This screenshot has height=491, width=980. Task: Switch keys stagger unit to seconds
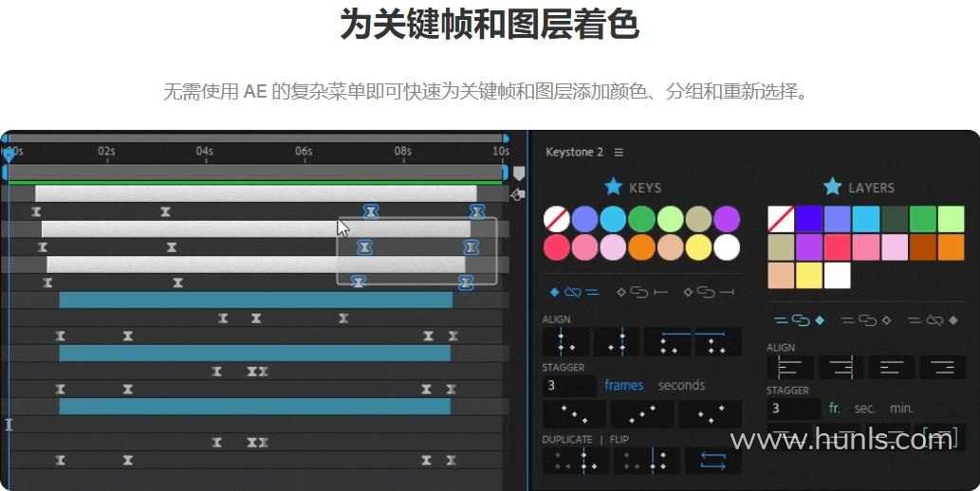pyautogui.click(x=681, y=386)
